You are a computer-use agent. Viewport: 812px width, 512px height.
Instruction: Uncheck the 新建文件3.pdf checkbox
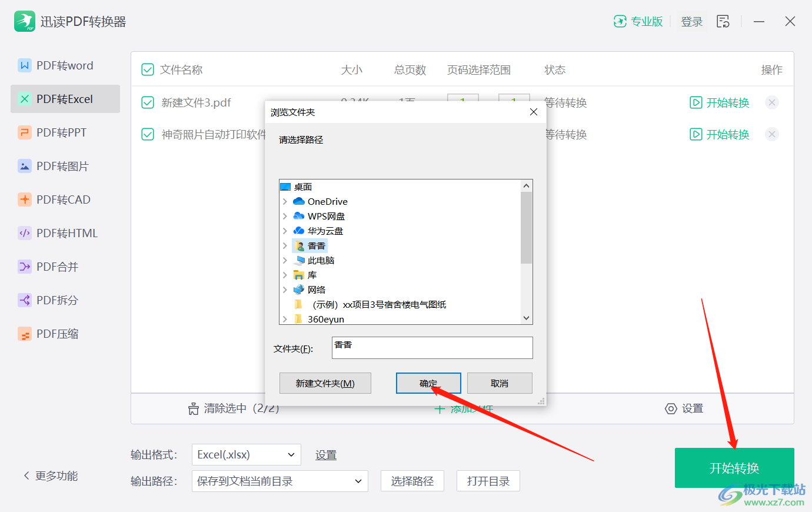pyautogui.click(x=148, y=102)
